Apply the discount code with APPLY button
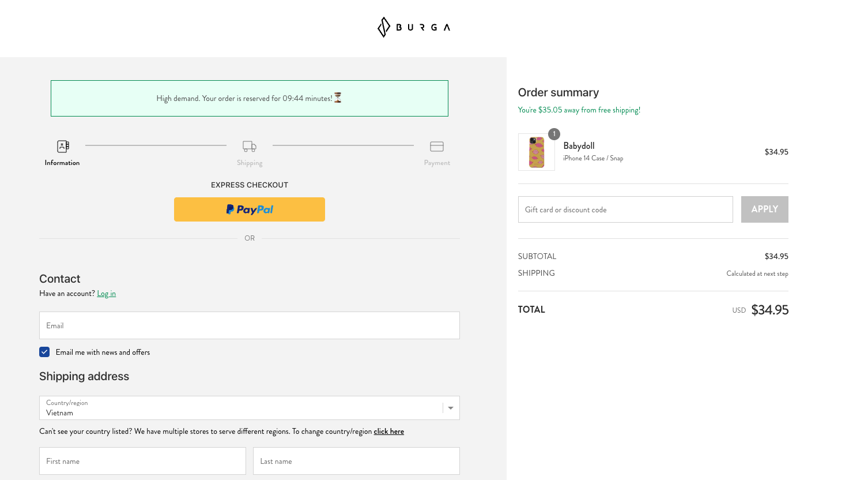This screenshot has height=480, width=868. [765, 209]
